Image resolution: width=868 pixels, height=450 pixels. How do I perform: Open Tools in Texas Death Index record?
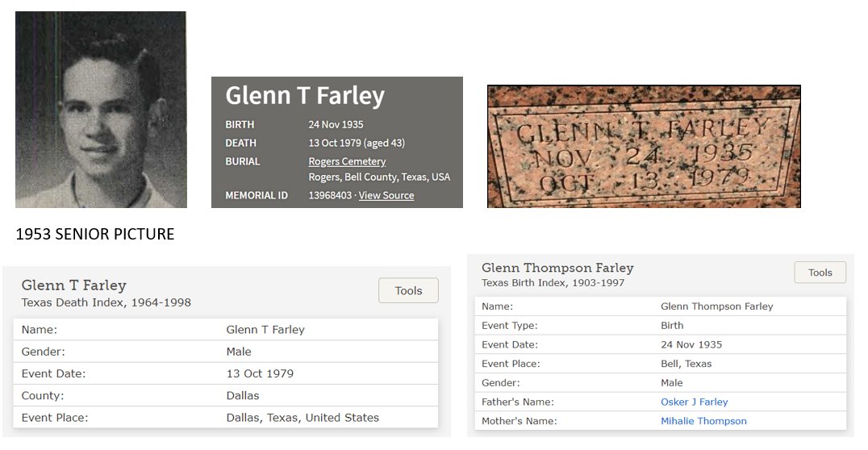(408, 290)
